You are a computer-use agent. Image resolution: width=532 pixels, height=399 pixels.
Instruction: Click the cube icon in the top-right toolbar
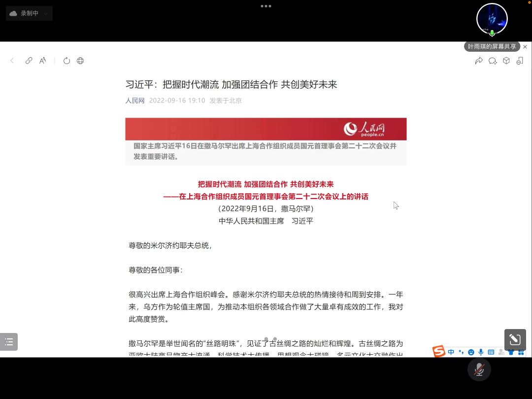[506, 61]
